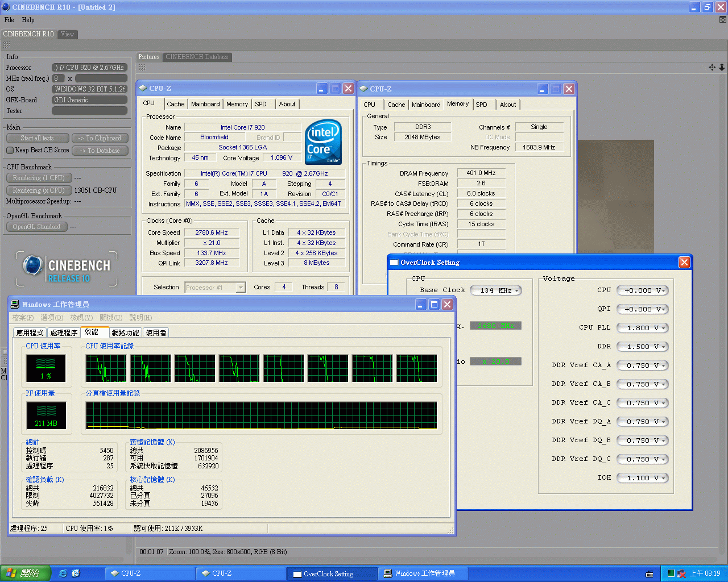Switch to the Cinebench View tab

67,34
